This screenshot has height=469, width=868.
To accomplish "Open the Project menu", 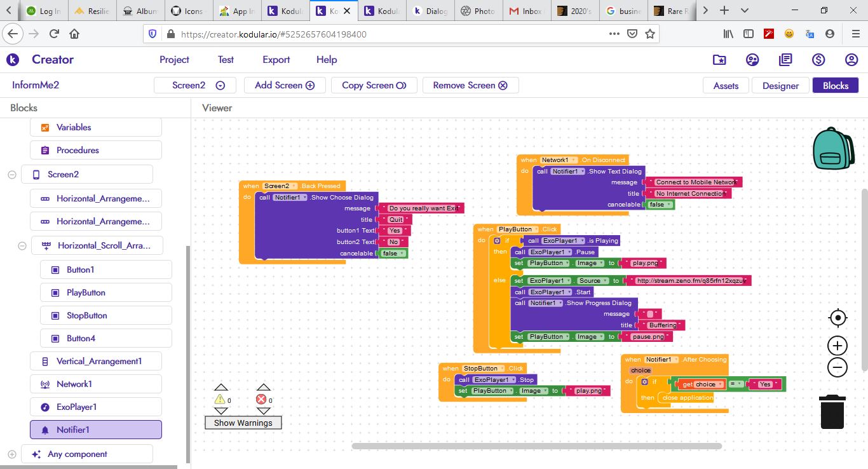I will point(174,60).
